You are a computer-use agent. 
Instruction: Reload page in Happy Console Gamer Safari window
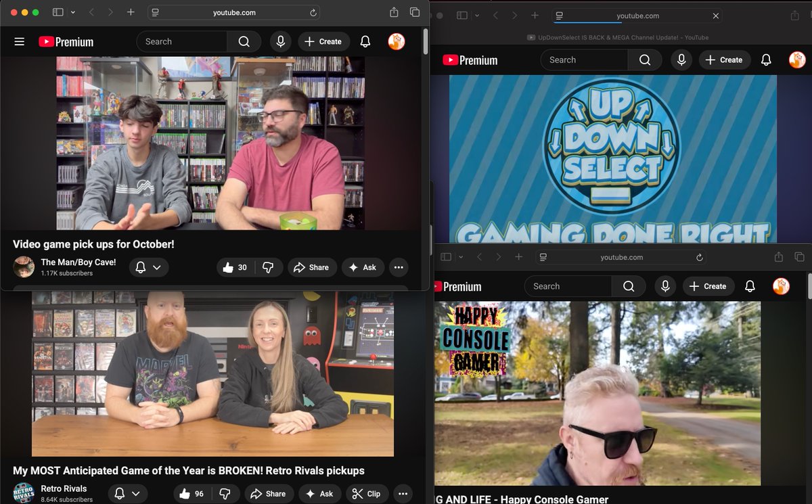pyautogui.click(x=700, y=257)
